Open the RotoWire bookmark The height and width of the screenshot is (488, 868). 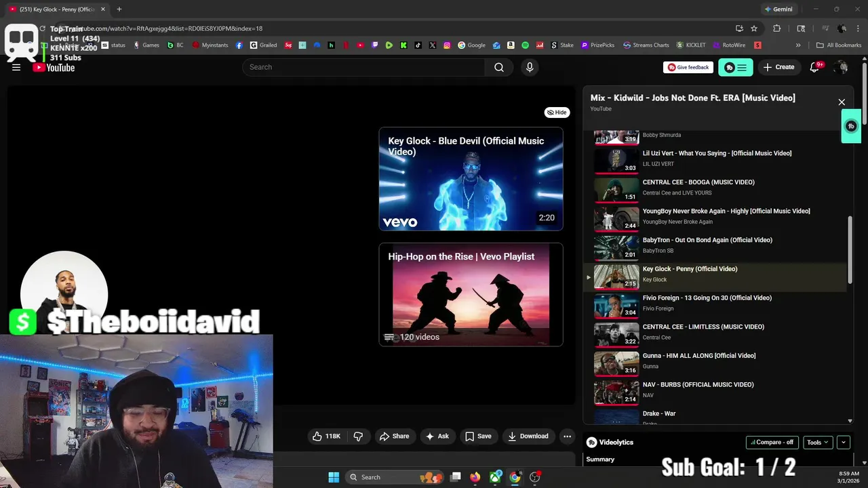coord(728,45)
